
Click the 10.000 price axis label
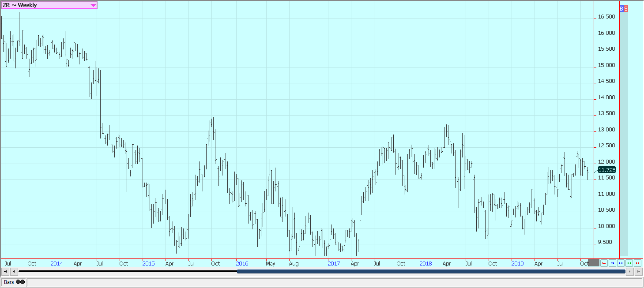coord(606,226)
